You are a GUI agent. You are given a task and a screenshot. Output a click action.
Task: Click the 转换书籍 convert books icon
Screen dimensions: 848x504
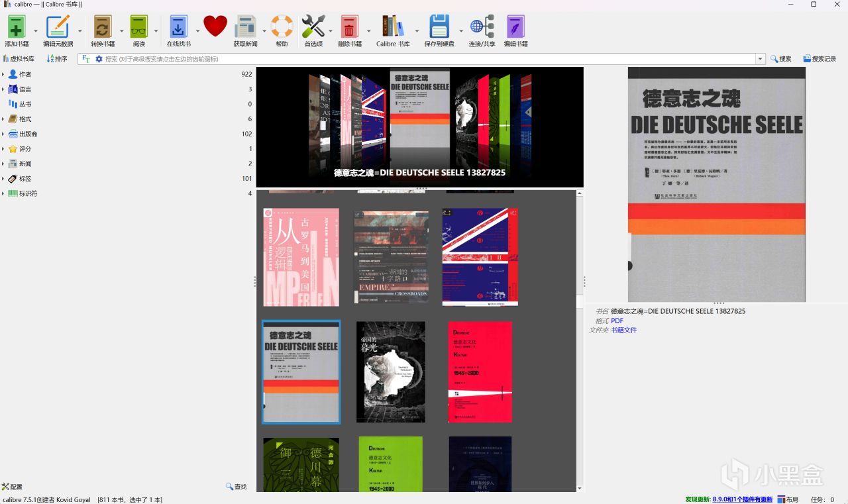click(103, 26)
